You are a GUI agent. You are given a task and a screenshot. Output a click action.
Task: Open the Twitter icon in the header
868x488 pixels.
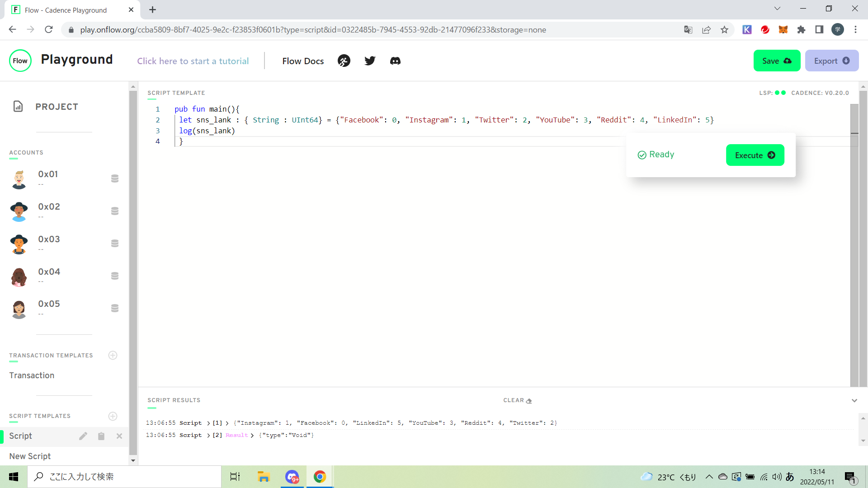coord(370,61)
